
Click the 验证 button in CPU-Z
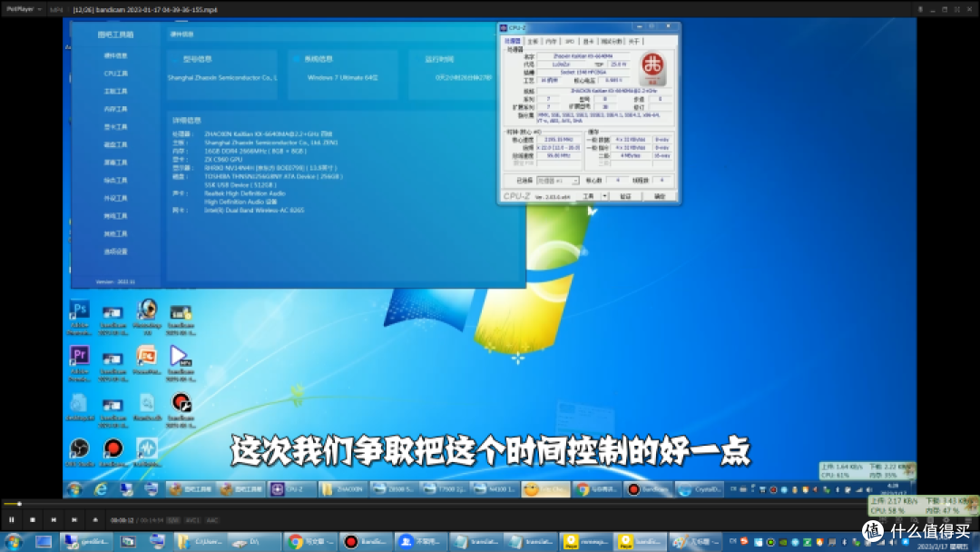click(x=625, y=196)
